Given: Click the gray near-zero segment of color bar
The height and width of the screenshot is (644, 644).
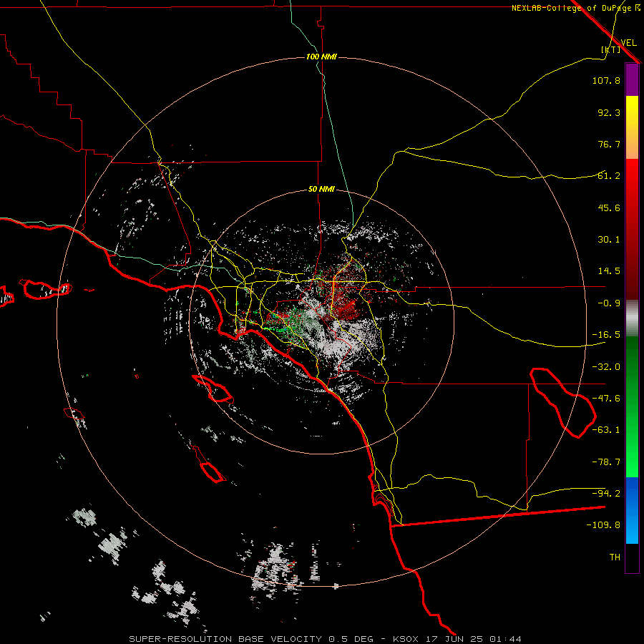Looking at the screenshot, I should pyautogui.click(x=632, y=318).
